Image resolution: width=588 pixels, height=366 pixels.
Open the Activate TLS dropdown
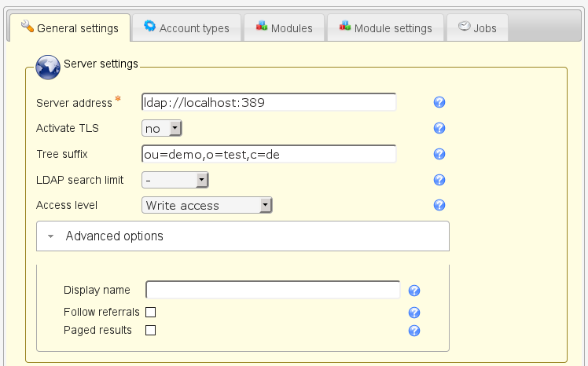point(162,128)
